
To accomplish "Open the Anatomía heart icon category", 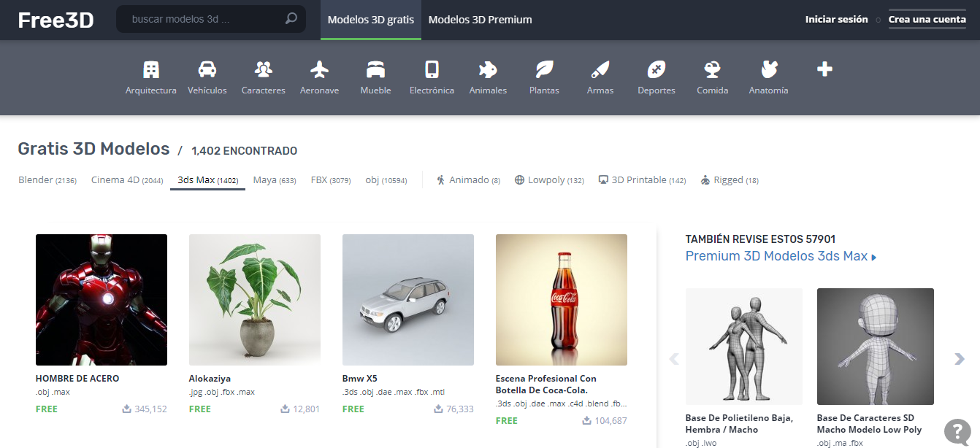I will 768,78.
